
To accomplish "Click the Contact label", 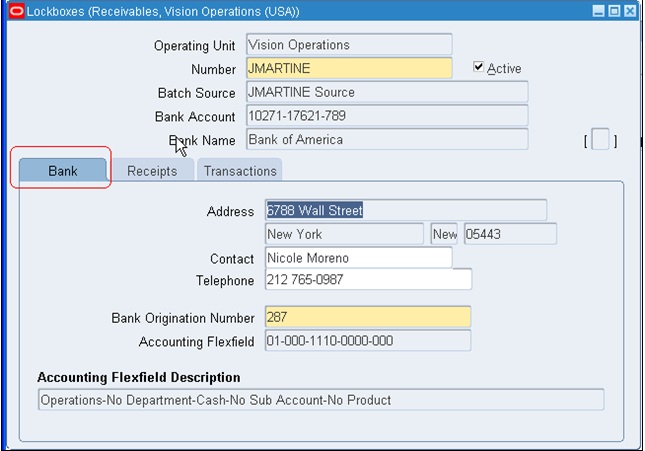I will coord(232,259).
